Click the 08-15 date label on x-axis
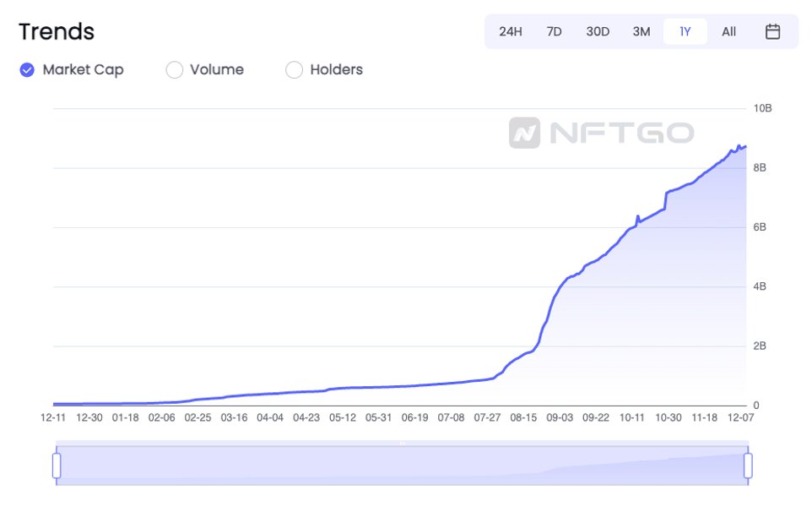The image size is (812, 512). click(523, 417)
